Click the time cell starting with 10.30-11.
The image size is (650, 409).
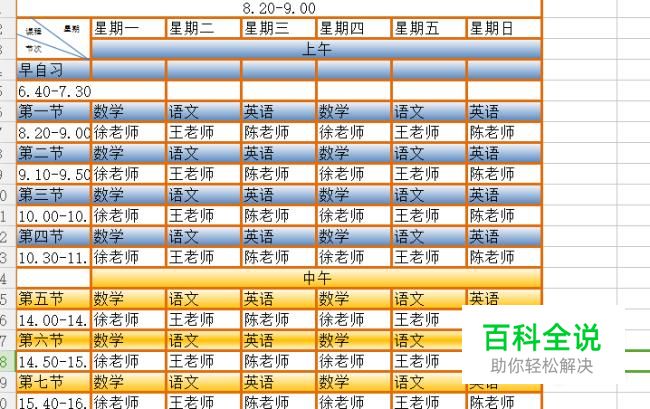point(53,257)
